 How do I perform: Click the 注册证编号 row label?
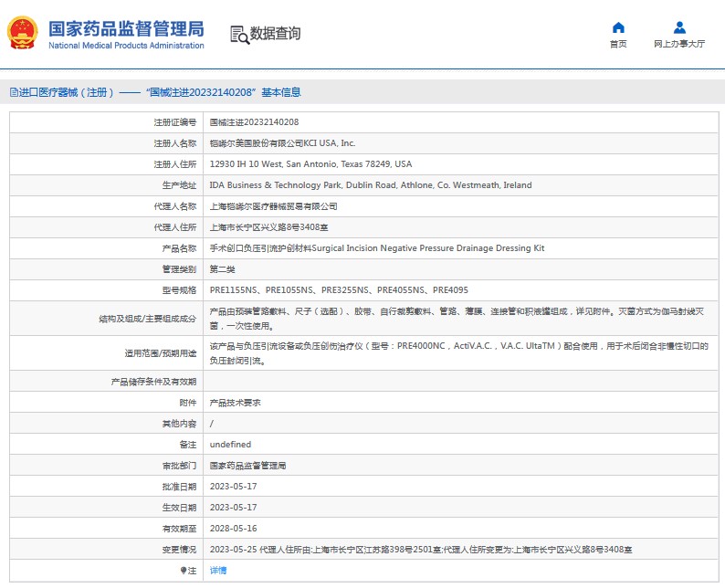point(175,122)
